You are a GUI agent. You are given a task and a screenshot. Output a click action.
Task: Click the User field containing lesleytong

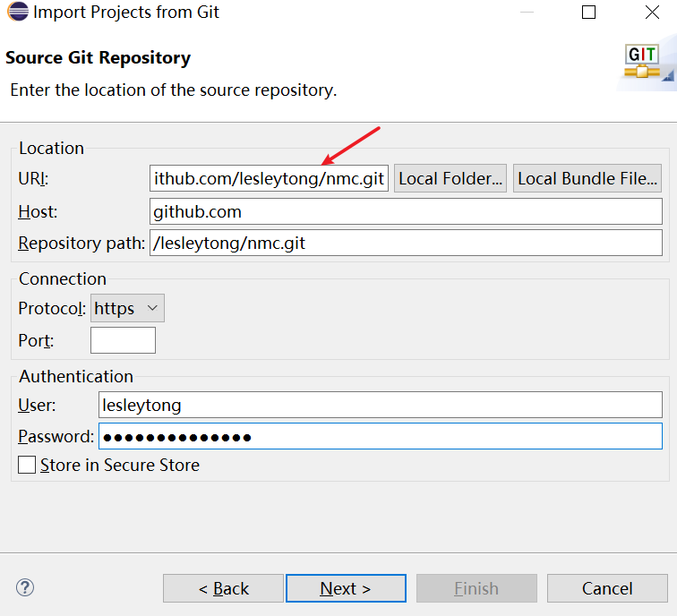[381, 405]
